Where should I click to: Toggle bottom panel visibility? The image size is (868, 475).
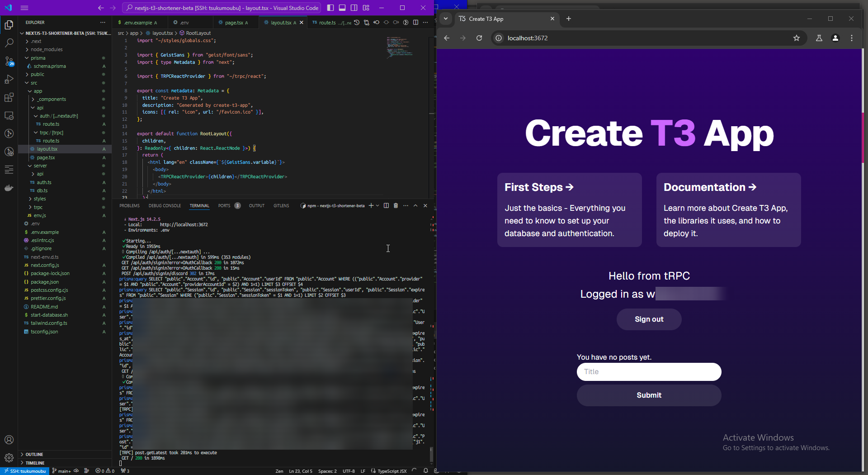(x=342, y=8)
